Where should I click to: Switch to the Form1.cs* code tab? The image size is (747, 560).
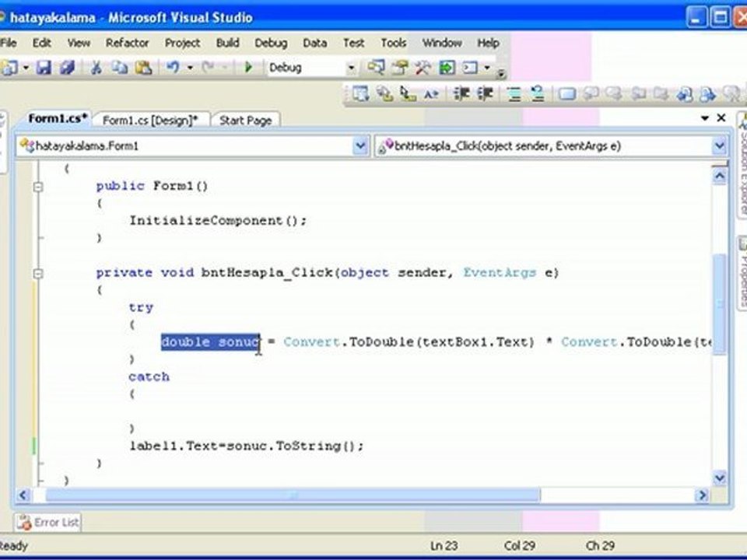[57, 118]
